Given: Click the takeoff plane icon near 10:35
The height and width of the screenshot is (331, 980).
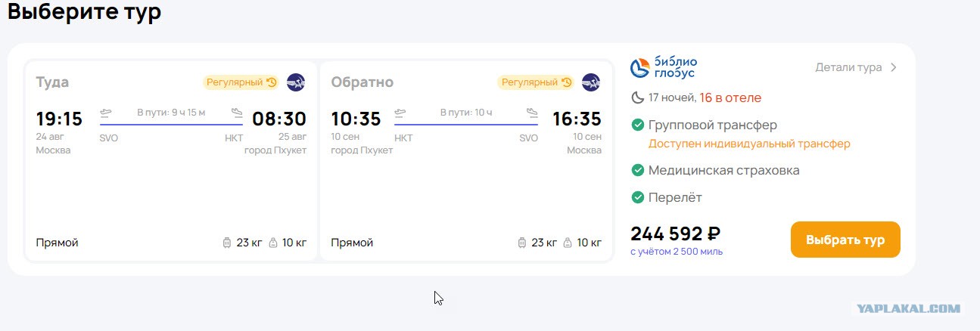Looking at the screenshot, I should [401, 113].
